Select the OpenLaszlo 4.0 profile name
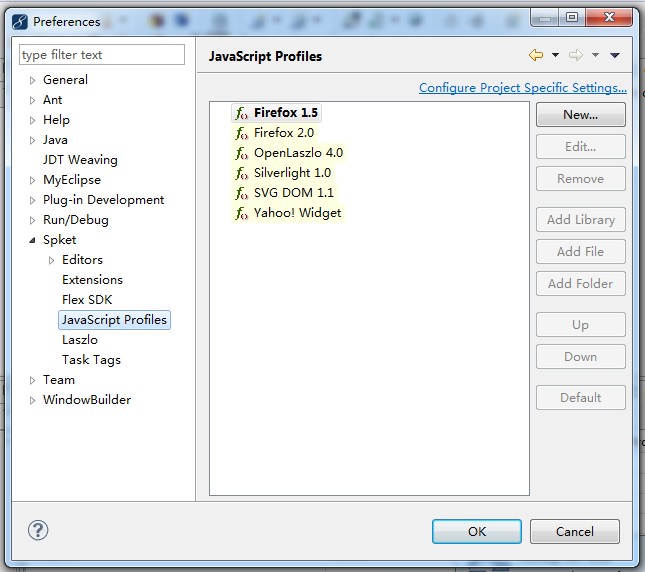Screen dimensions: 645x572 [299, 153]
